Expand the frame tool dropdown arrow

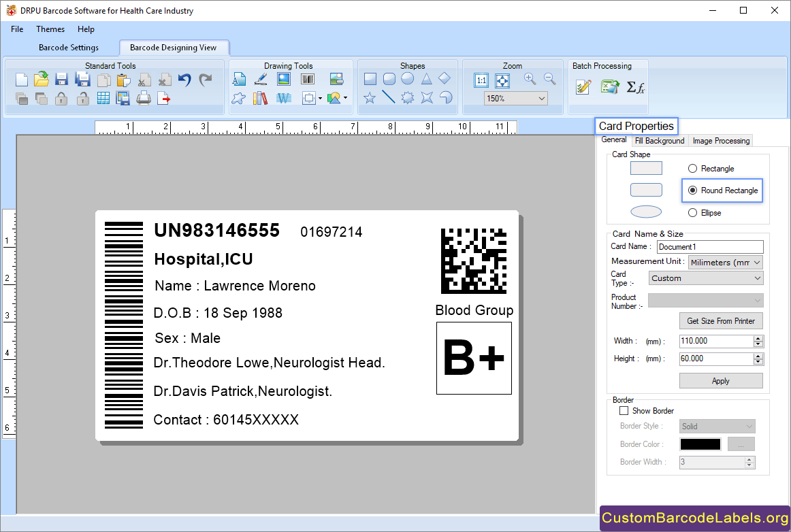tap(320, 99)
